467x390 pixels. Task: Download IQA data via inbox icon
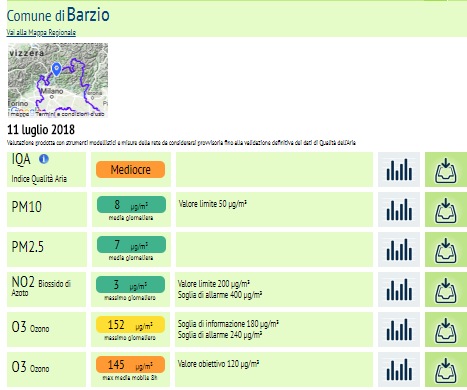(446, 169)
